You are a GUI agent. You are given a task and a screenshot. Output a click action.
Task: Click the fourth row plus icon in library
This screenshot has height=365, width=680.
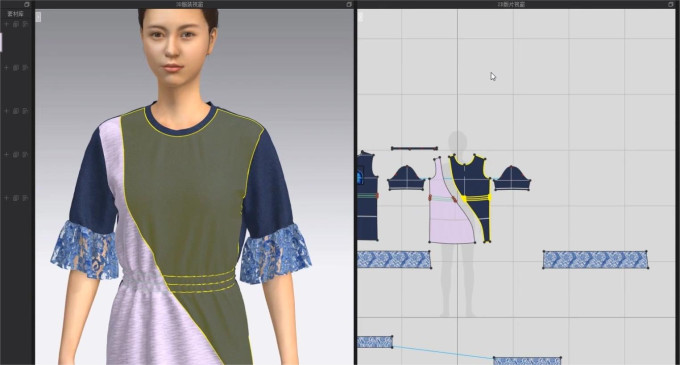pyautogui.click(x=7, y=155)
